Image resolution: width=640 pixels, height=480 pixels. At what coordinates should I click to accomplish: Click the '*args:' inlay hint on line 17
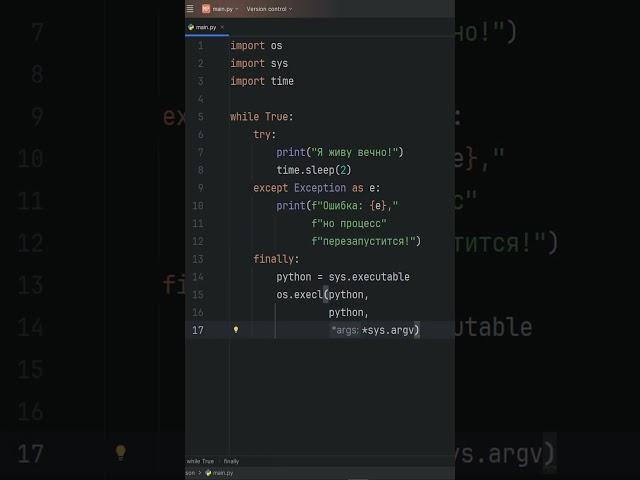345,330
